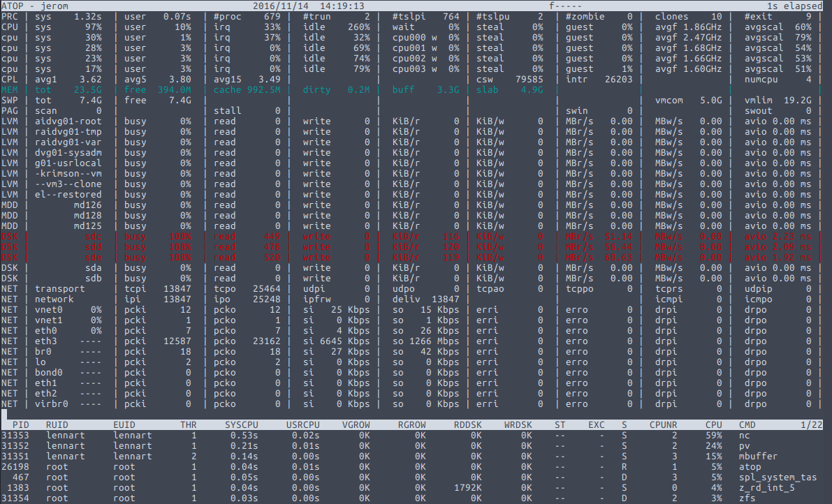Click PID 26198 in process list
The width and height of the screenshot is (832, 504).
tap(15, 466)
